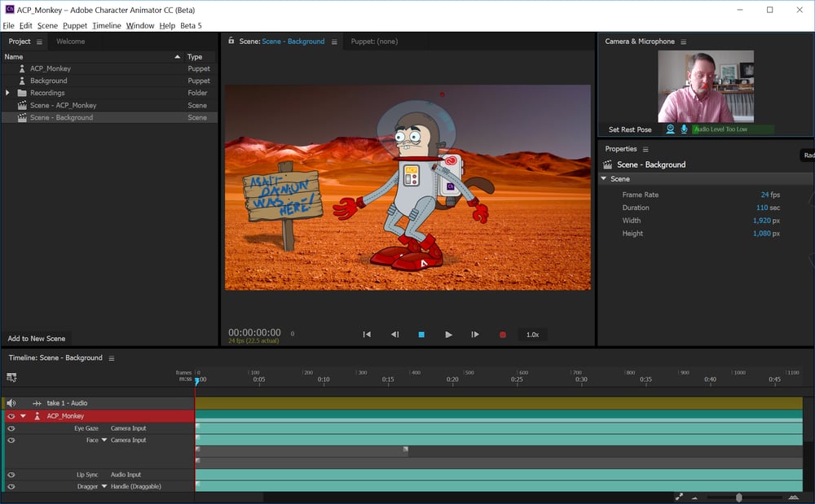Click the playhead marker at 0:00
815x504 pixels.
point(196,382)
